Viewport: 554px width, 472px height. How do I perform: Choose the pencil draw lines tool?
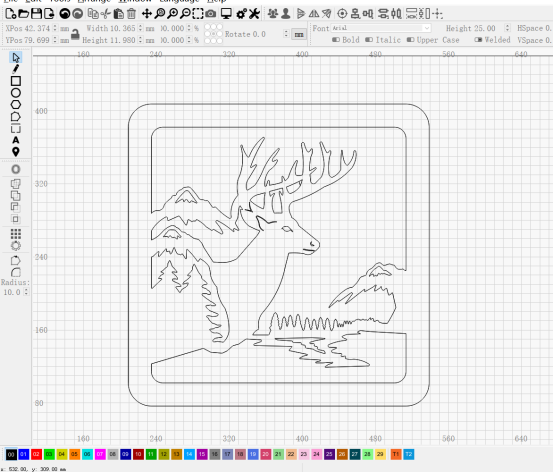[16, 69]
